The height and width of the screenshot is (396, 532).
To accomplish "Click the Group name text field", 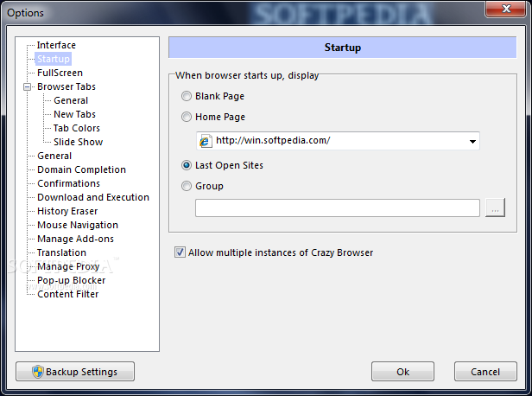I will 337,208.
